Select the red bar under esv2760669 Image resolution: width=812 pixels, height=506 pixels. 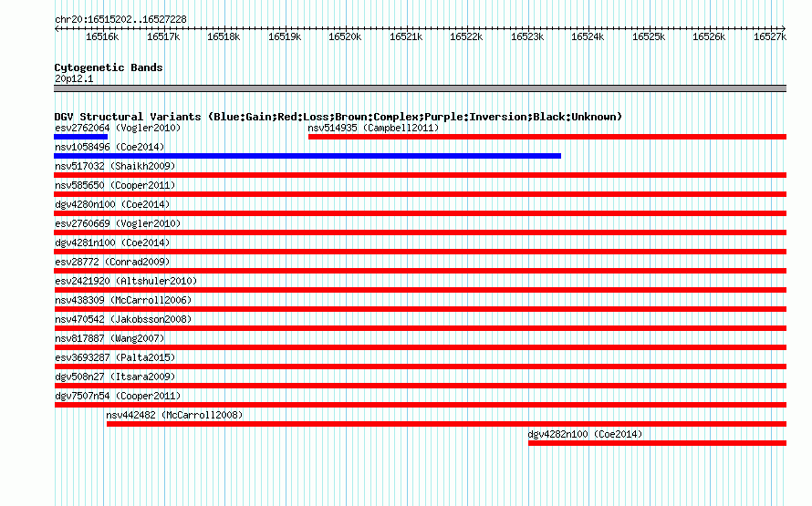click(x=420, y=232)
